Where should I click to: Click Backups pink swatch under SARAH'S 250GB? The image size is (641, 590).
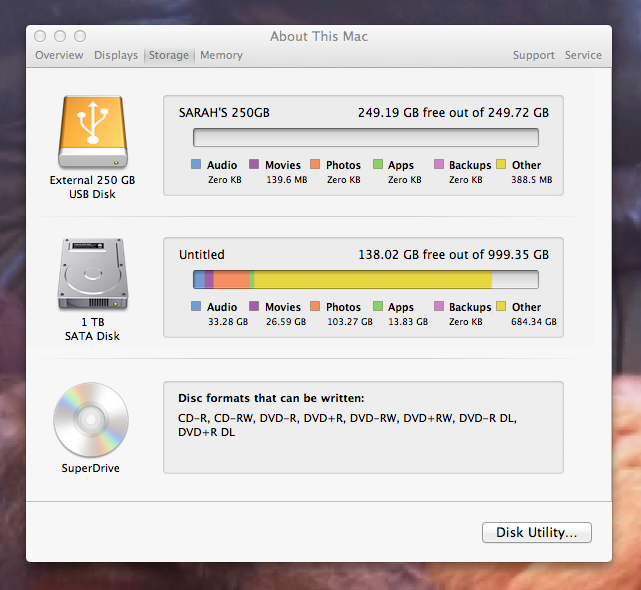point(439,164)
